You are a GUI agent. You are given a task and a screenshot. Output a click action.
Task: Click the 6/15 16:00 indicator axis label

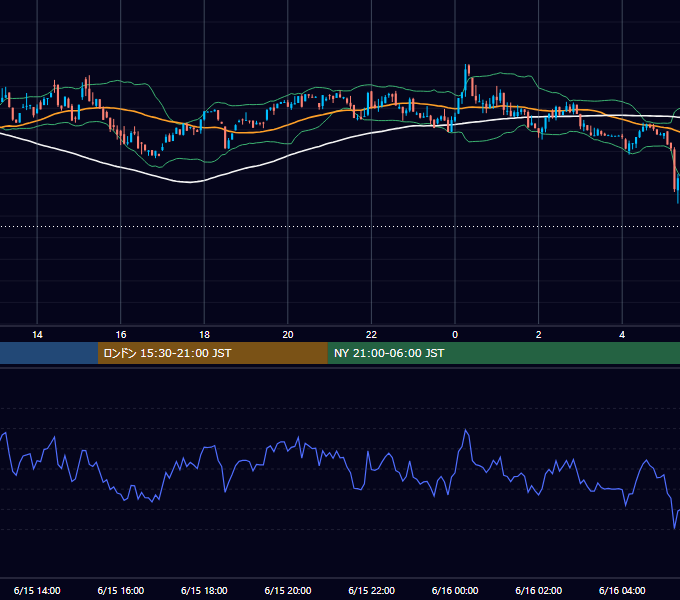pos(121,590)
